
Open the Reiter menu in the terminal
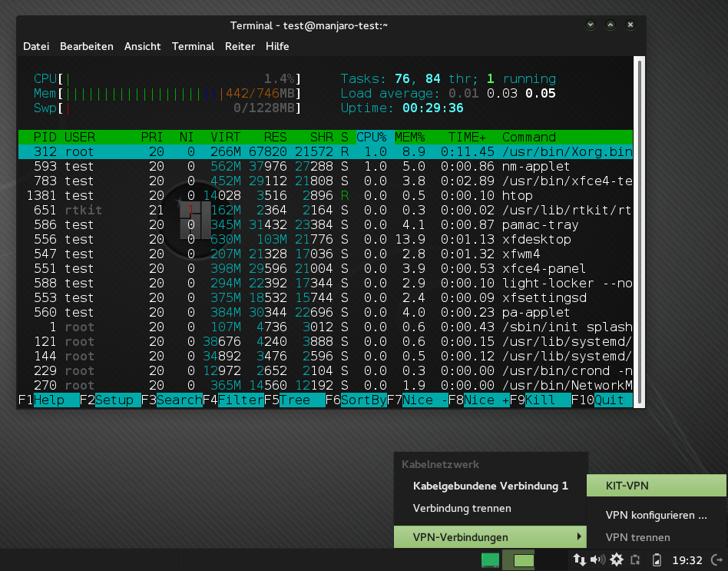[240, 46]
